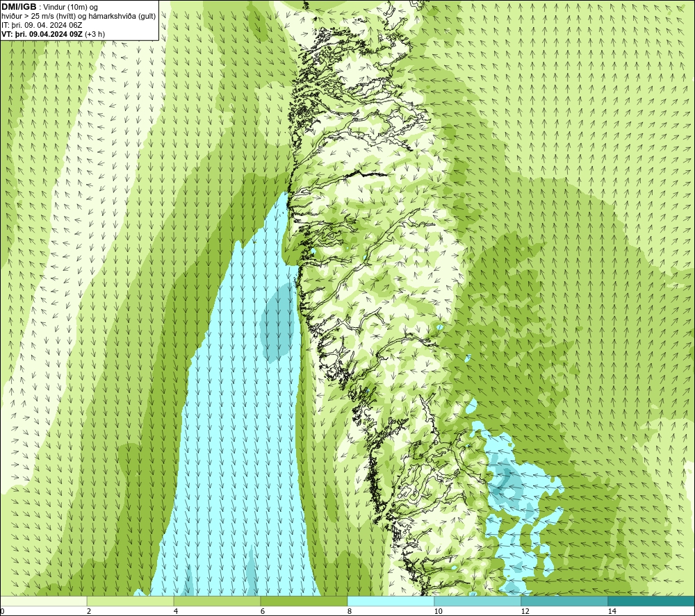This screenshot has width=695, height=616.
Task: Click the DMI/IGB title text in legend box
Action: click(19, 7)
